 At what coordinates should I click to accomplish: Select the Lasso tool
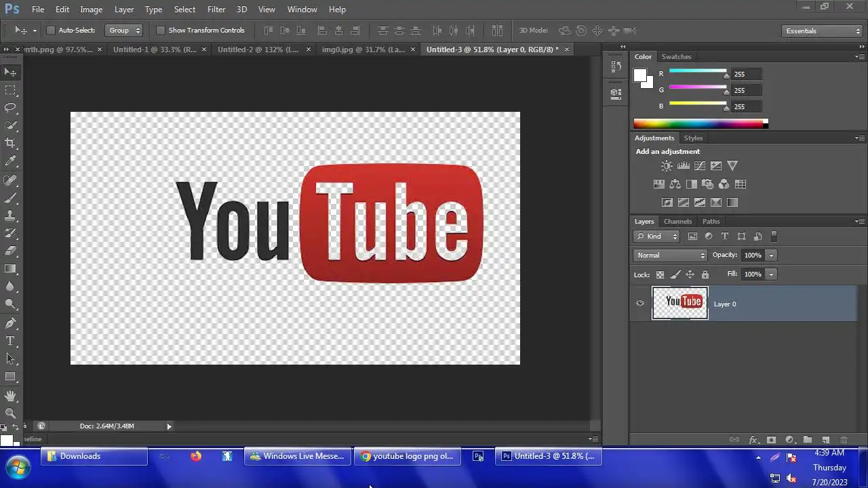(x=10, y=108)
